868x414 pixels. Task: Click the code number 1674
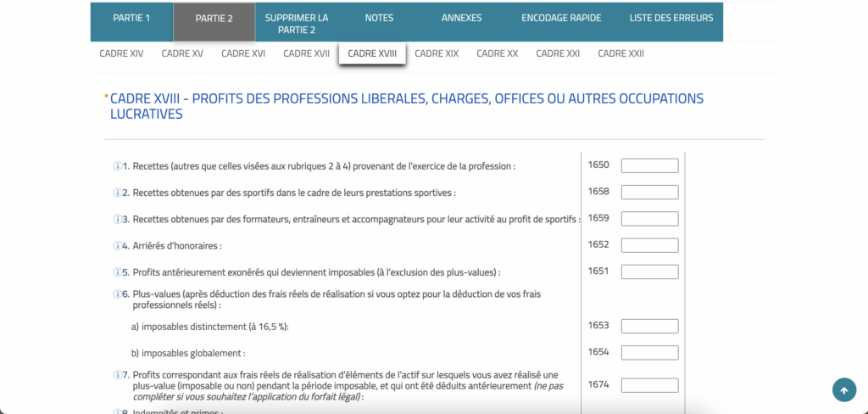coord(598,384)
